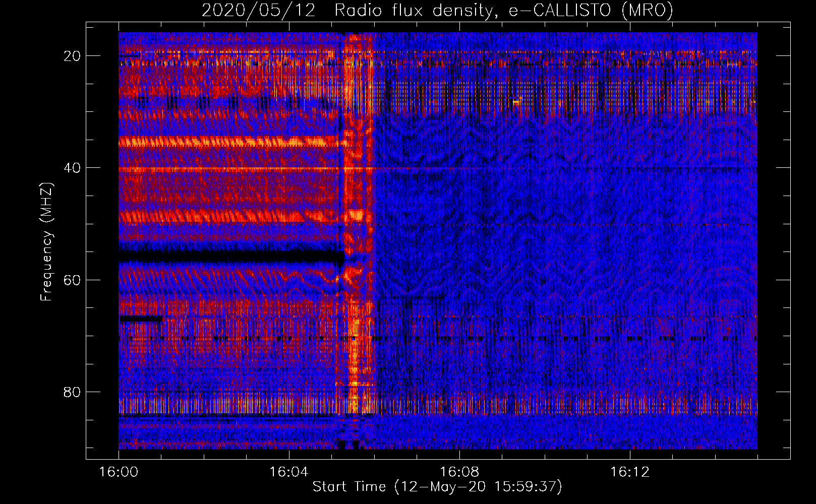
Task: Click the 'Start Time (12-May-20 15:59:37)' label
Action: click(x=437, y=487)
